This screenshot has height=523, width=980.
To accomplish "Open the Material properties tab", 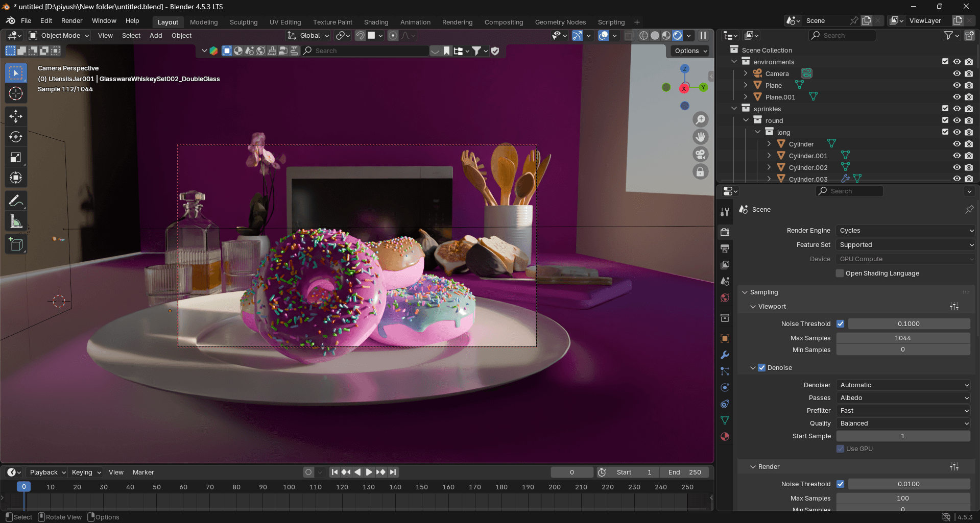I will [725, 436].
